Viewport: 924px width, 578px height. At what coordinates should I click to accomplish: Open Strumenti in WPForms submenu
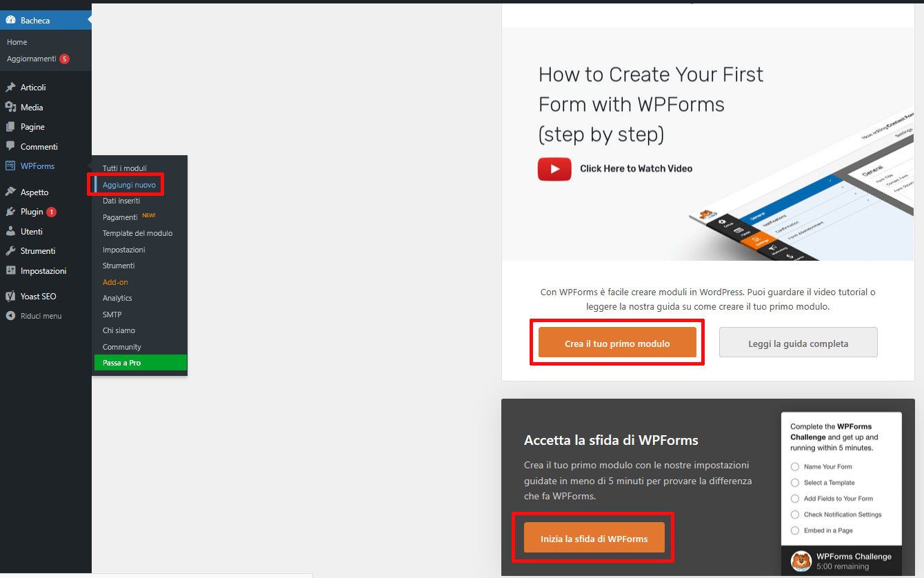click(x=119, y=266)
